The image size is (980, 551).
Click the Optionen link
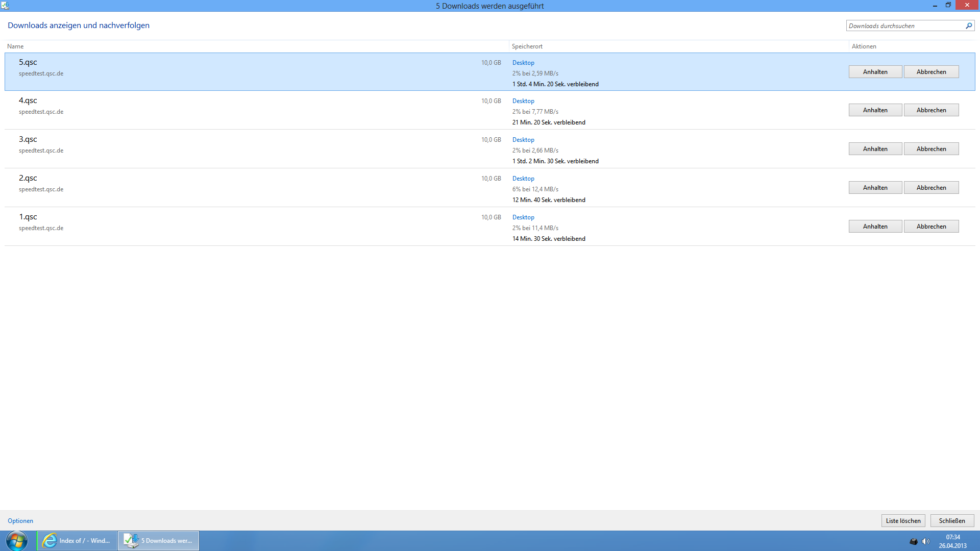pos(20,521)
